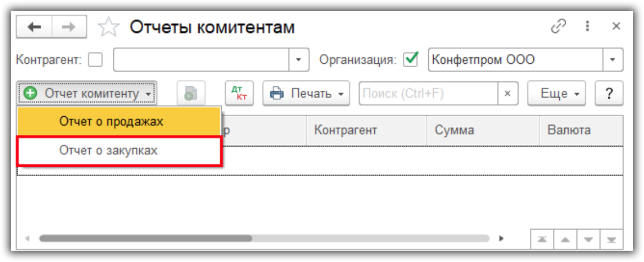Move up one row with the up arrow
Screen dimensions: 644x262
pos(565,239)
